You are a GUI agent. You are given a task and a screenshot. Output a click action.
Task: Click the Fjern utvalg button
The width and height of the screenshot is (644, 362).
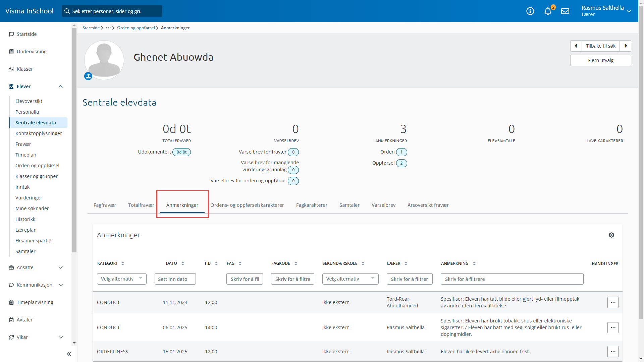[x=600, y=60]
